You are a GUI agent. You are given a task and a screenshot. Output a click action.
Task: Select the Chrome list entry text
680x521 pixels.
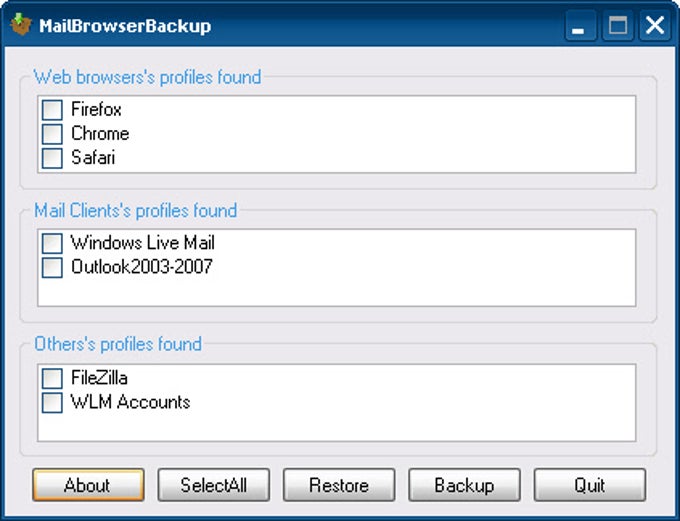(x=100, y=134)
